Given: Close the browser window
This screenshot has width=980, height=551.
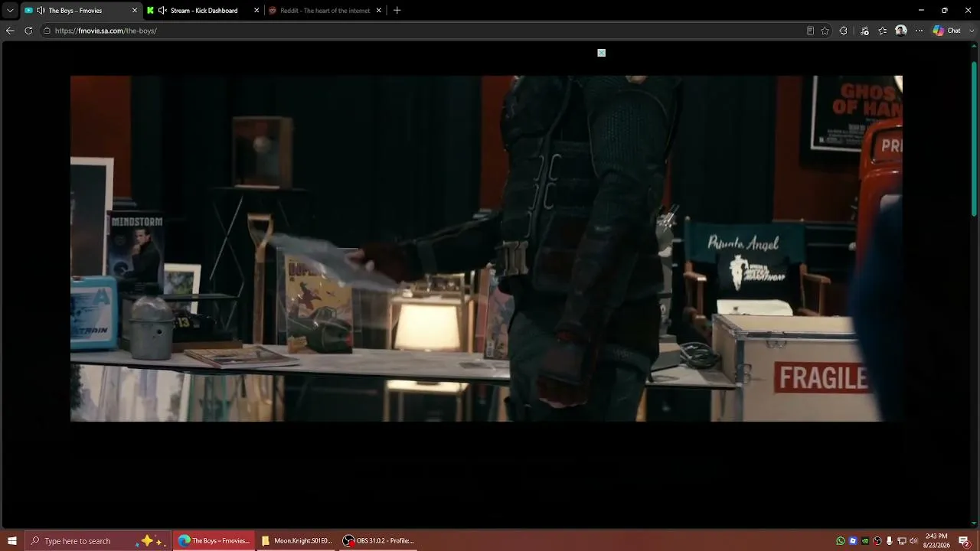Looking at the screenshot, I should click(x=968, y=11).
